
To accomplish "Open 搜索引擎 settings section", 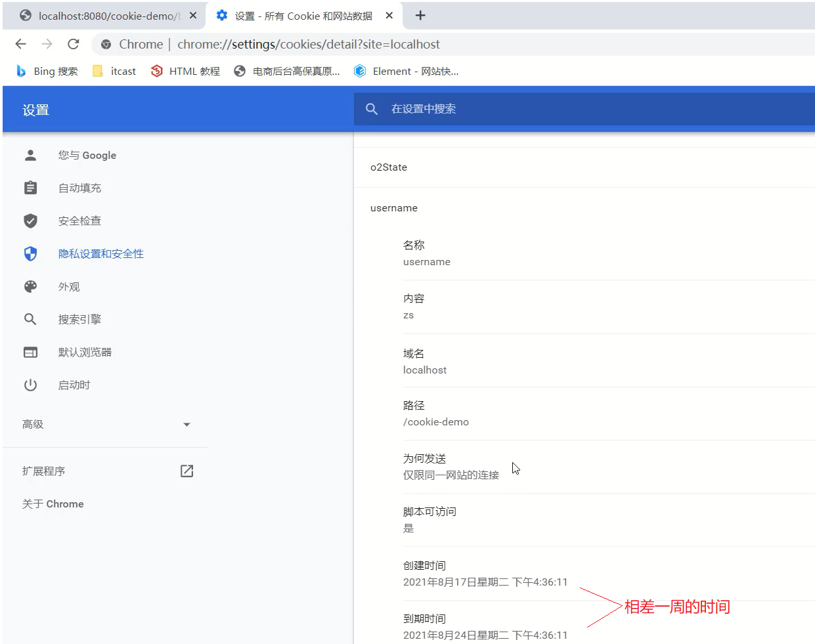I will coord(79,319).
